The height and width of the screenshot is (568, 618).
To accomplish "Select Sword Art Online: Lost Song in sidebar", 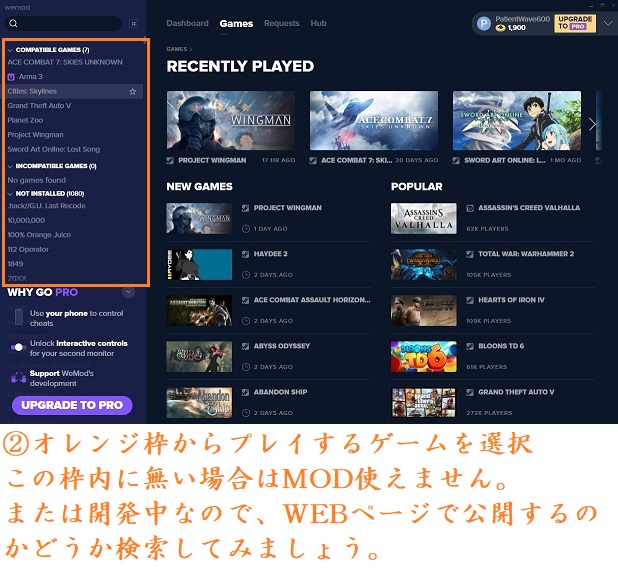I will 54,149.
